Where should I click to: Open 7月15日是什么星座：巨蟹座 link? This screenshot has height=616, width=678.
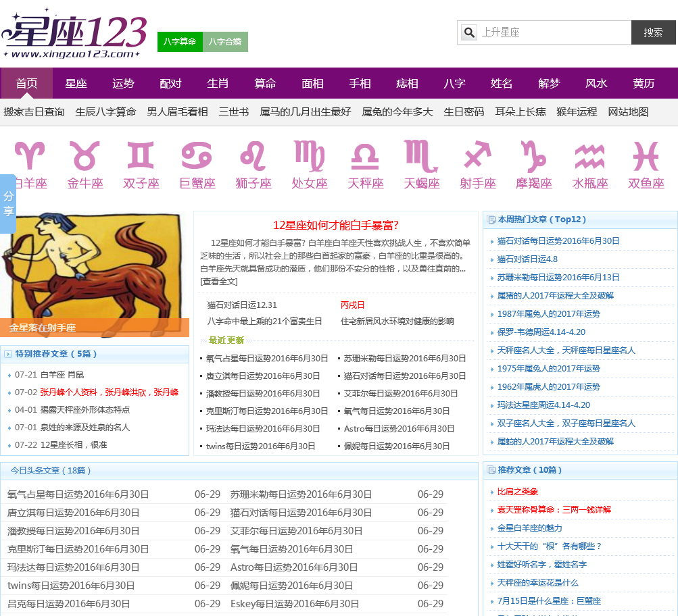[x=549, y=601]
